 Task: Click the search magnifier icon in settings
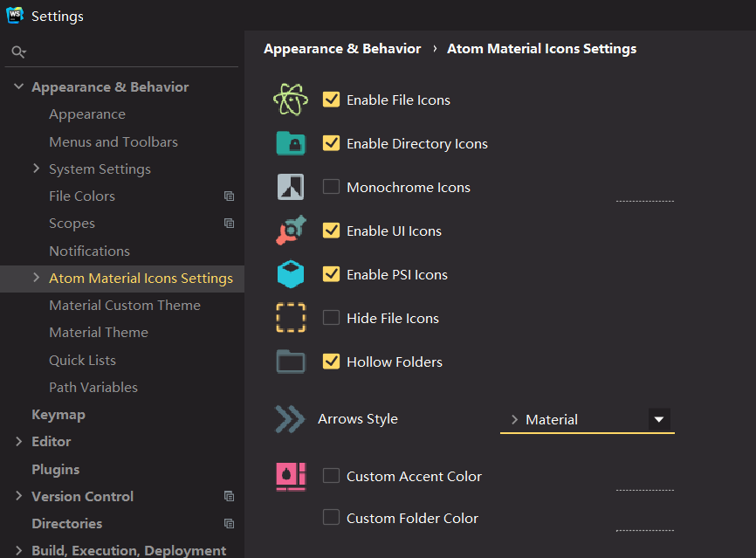[18, 52]
